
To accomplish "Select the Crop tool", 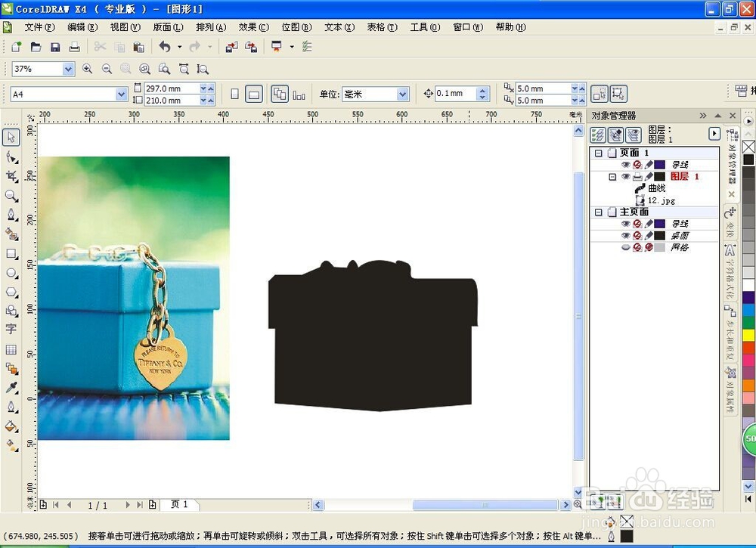I will (11, 176).
